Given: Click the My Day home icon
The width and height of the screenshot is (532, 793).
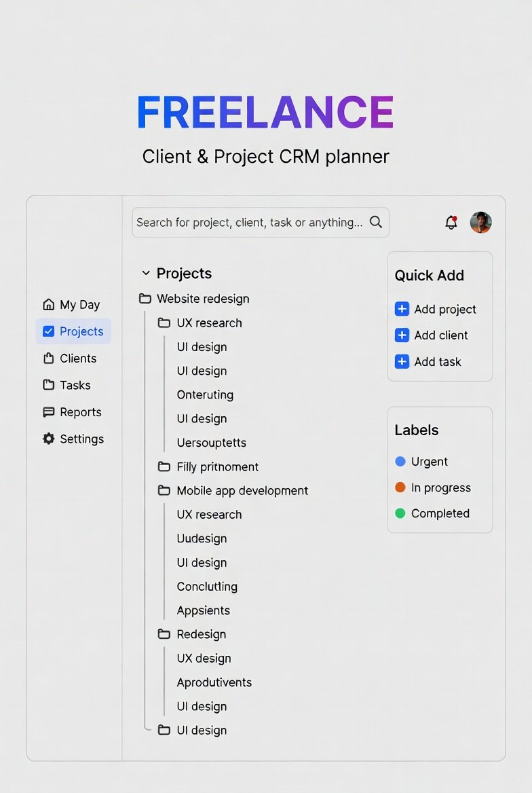Looking at the screenshot, I should coord(49,304).
